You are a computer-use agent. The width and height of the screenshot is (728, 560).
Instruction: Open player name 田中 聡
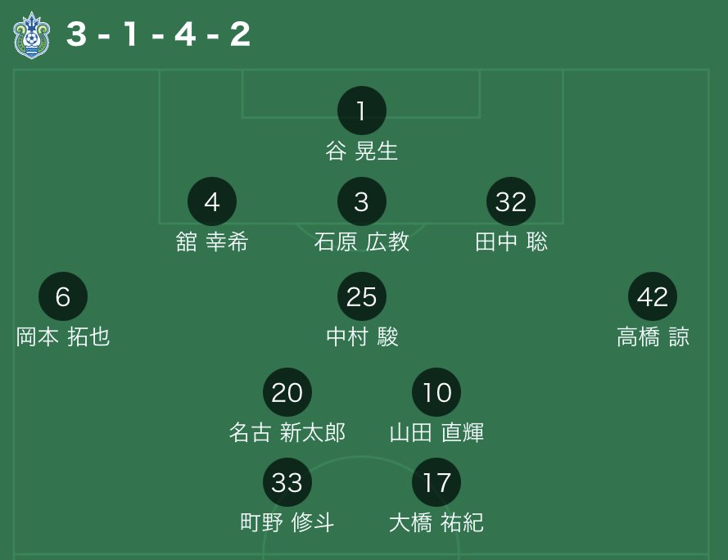pyautogui.click(x=511, y=242)
